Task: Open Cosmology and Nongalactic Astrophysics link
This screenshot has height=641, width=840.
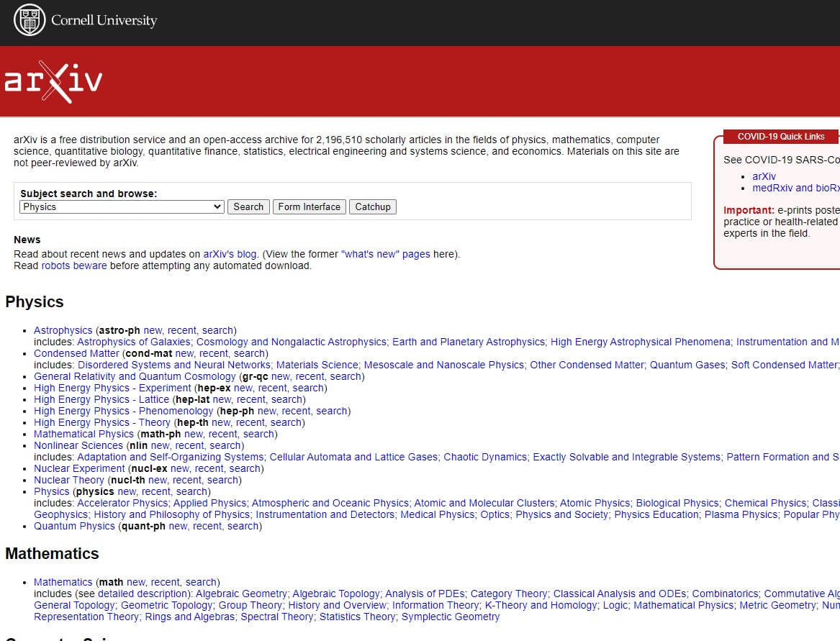Action: [x=292, y=342]
